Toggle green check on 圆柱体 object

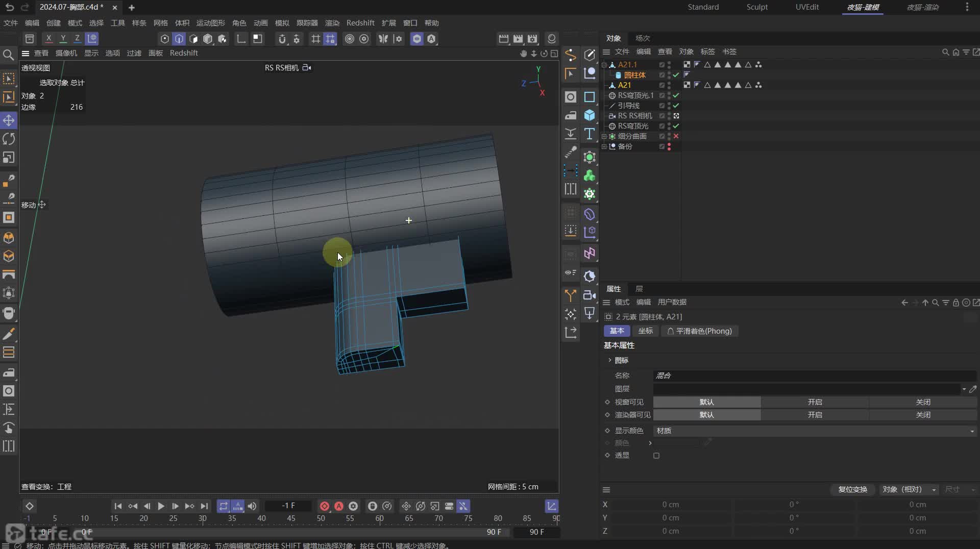(676, 75)
